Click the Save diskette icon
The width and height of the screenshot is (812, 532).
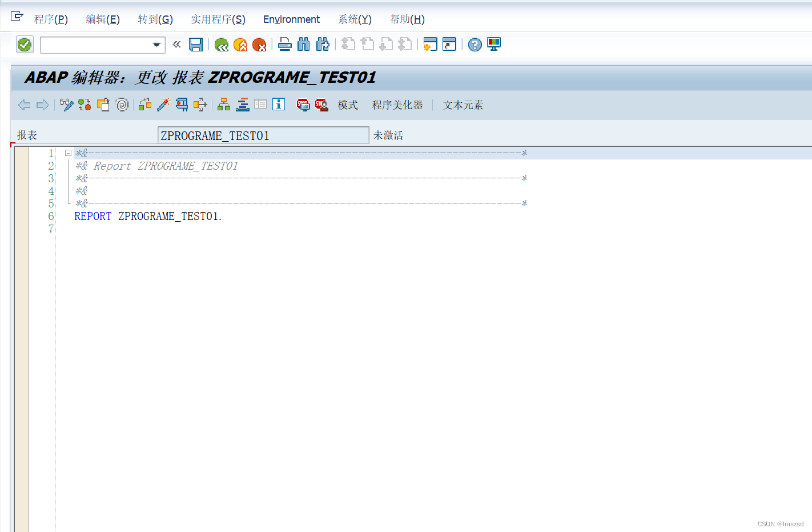pyautogui.click(x=196, y=45)
